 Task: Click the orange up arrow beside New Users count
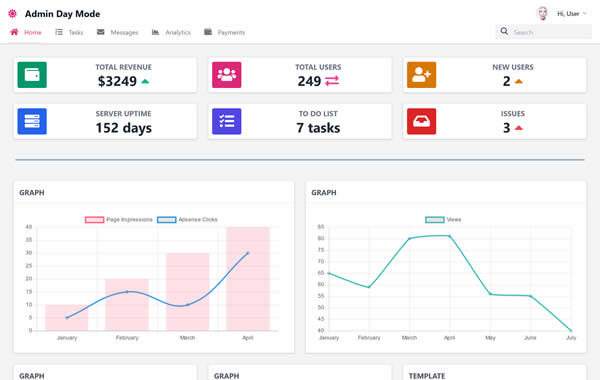click(518, 81)
